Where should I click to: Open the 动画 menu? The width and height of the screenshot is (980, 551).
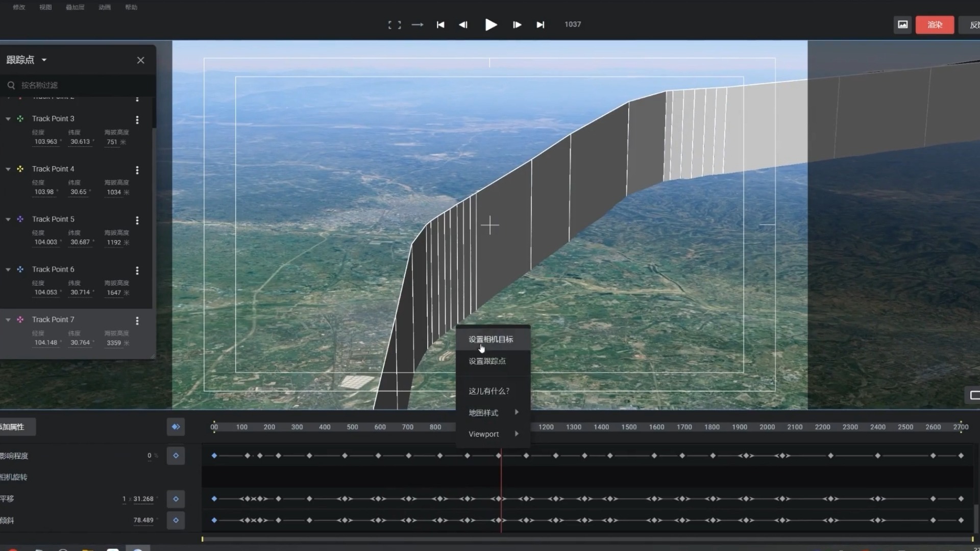(105, 7)
